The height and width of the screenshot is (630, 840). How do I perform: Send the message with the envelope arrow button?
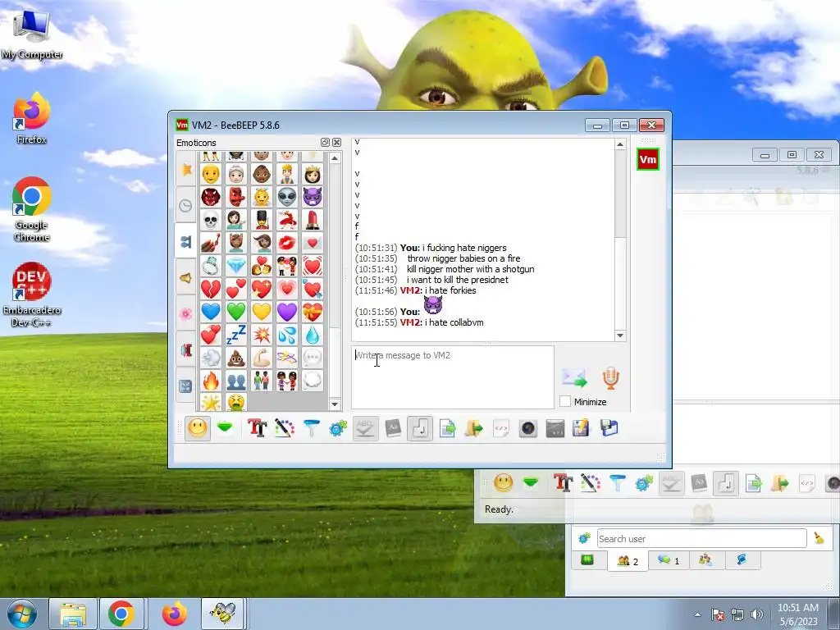(574, 377)
